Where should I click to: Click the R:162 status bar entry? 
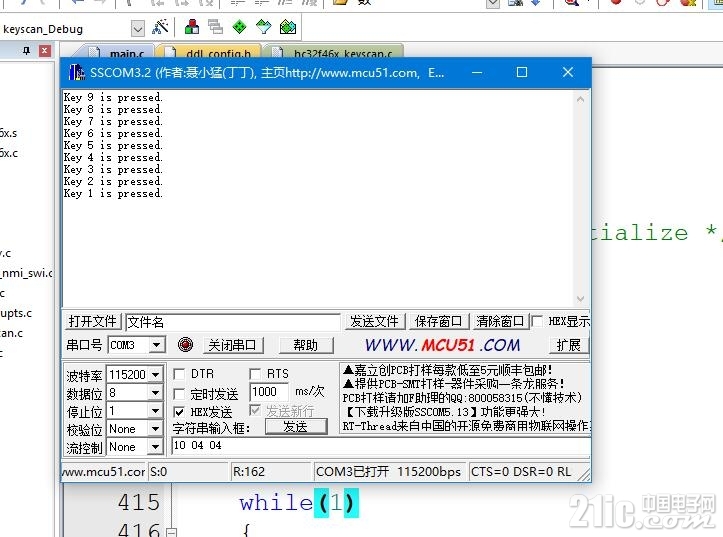click(x=271, y=472)
